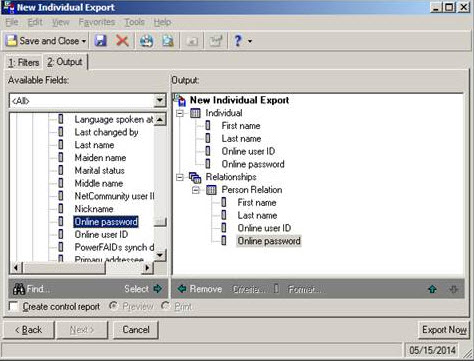Select Middle name available field
This screenshot has height=361, width=474.
coord(99,183)
